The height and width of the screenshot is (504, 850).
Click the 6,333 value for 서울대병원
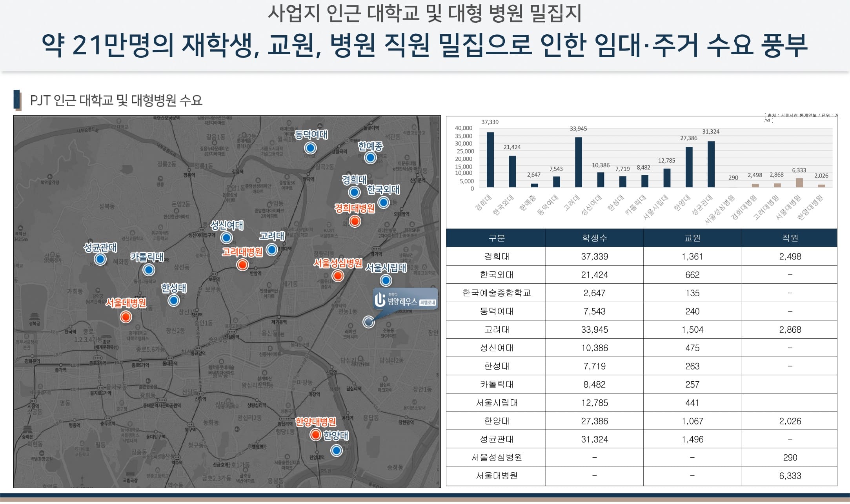(789, 475)
